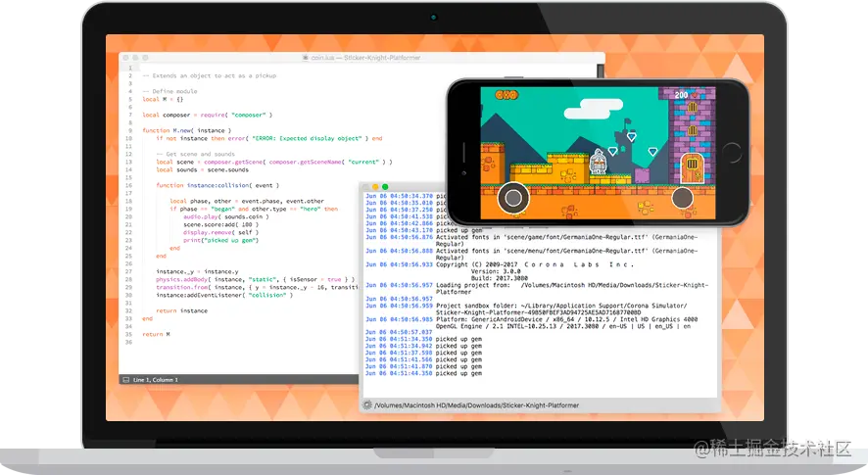Click the comment 'Extends an object to act as a pickup'
868x475 pixels.
[210, 75]
